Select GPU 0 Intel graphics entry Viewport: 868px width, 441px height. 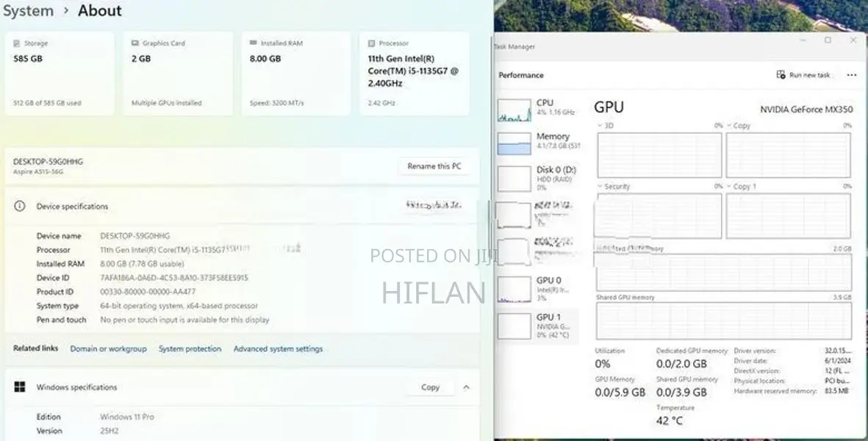point(537,290)
